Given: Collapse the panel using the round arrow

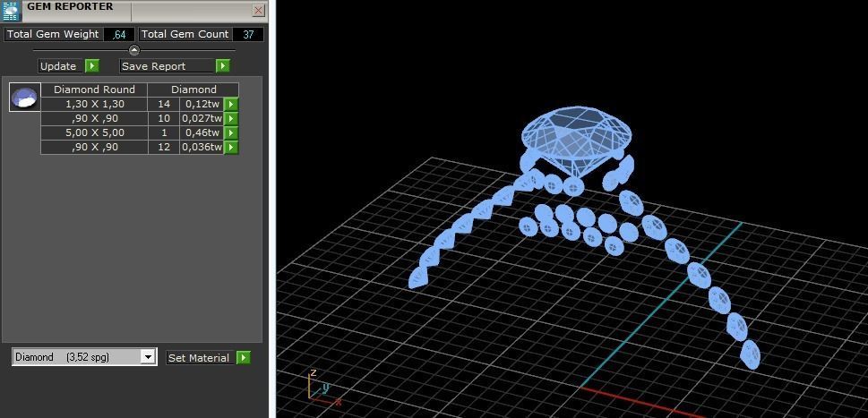Looking at the screenshot, I should pos(134,50).
